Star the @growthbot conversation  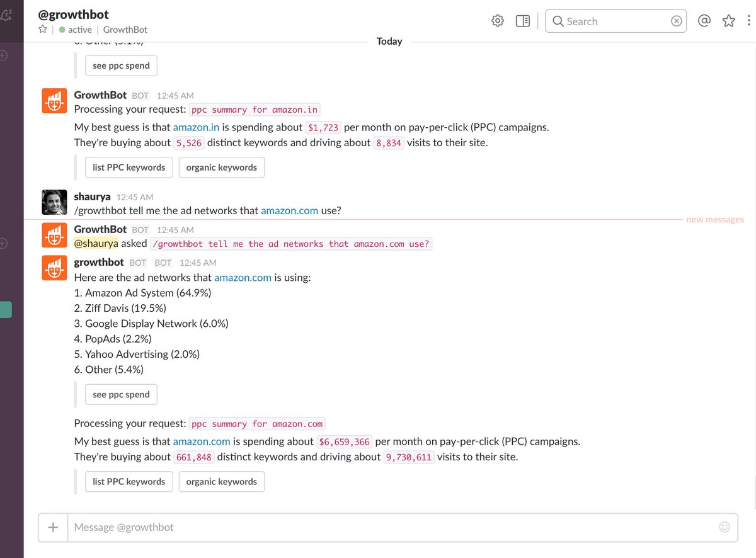coord(43,29)
